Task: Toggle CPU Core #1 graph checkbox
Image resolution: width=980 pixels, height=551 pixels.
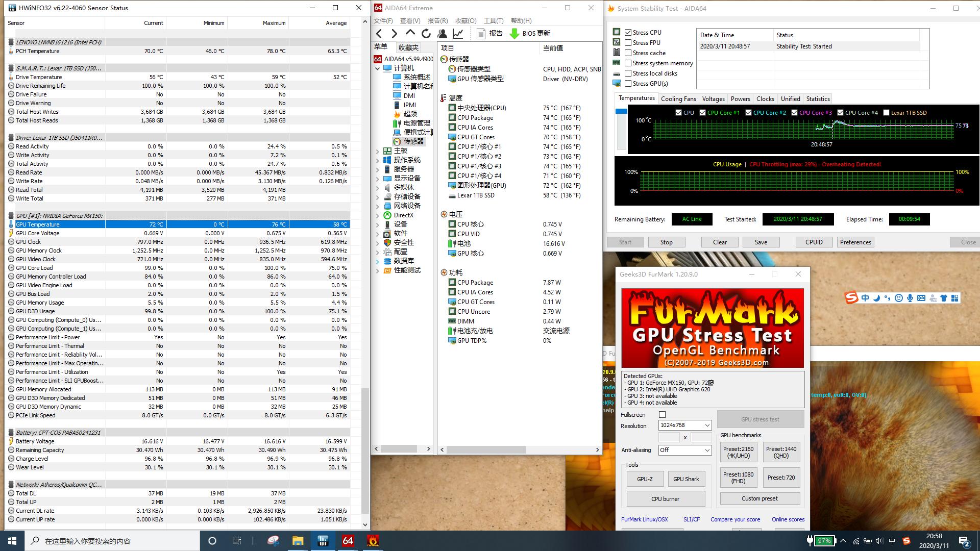Action: [703, 113]
